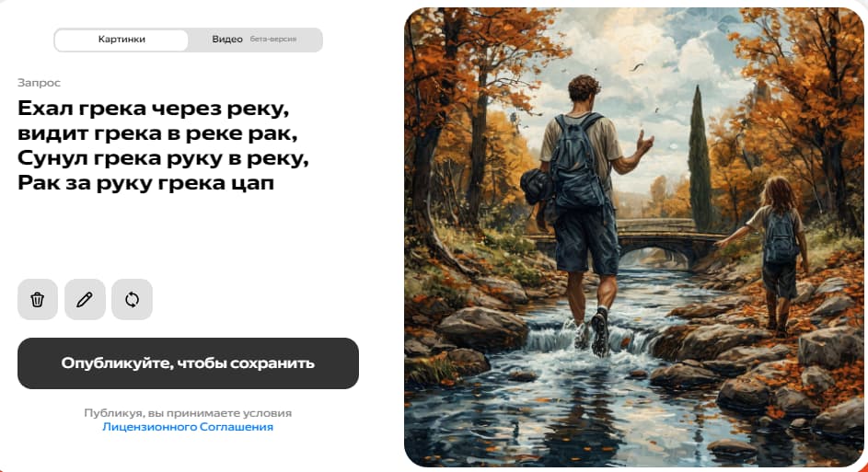Click the prompt line 'видит грека в реке рак'
The image size is (868, 472).
point(157,132)
